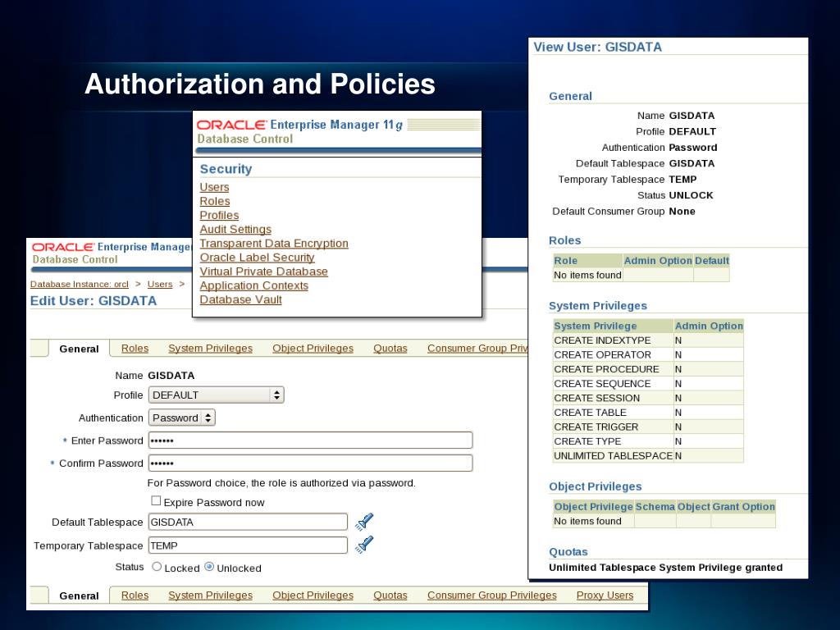This screenshot has height=630, width=840.
Task: Switch to the bottom Roles tab
Action: point(135,596)
